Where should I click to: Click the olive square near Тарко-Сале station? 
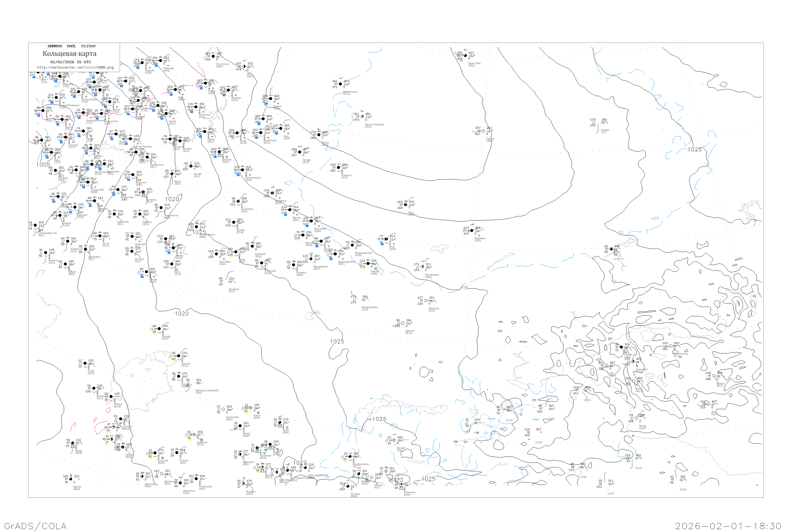click(461, 60)
